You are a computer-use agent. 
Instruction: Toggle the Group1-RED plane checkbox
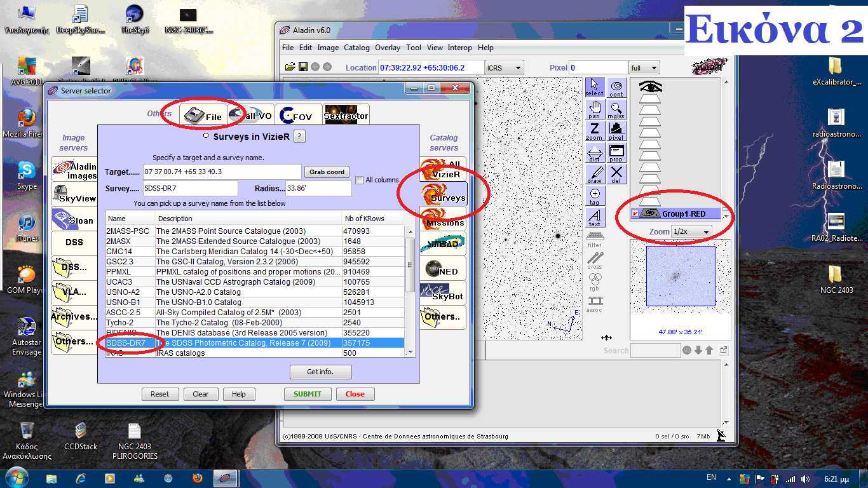point(635,214)
